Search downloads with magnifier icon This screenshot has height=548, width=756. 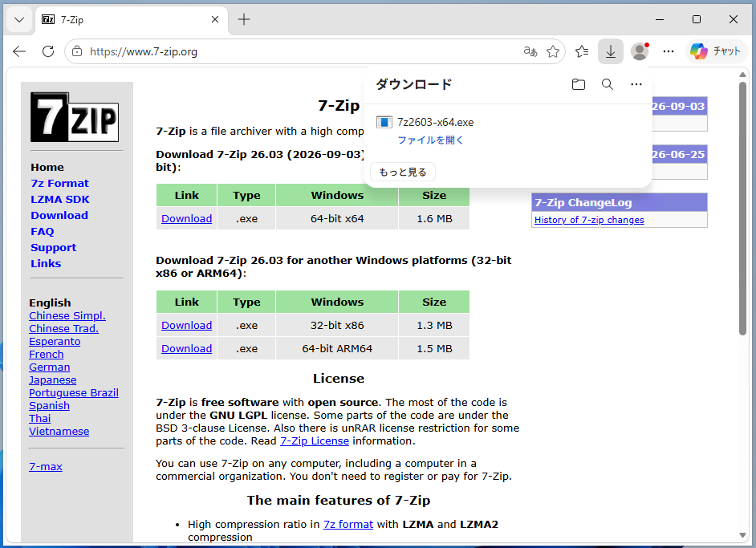pos(608,84)
